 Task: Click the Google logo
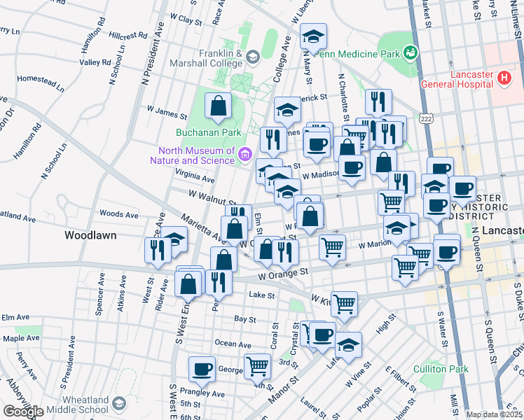tap(23, 412)
